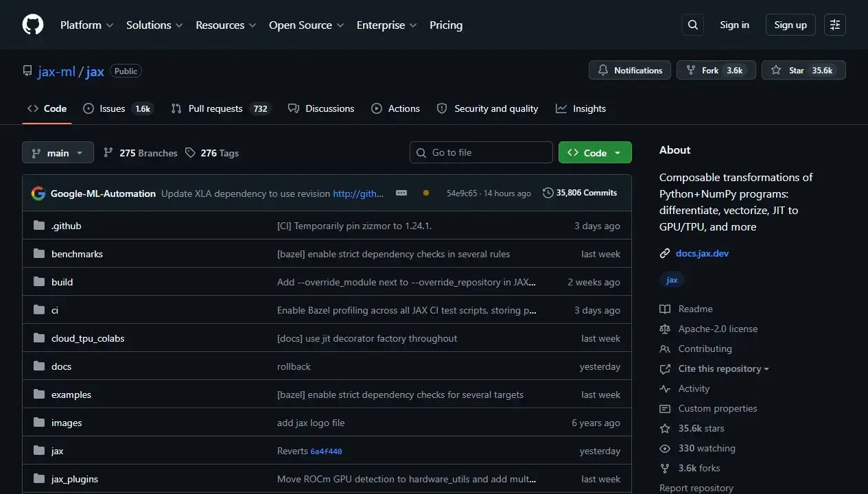Click the license scale icon
868x494 pixels.
pyautogui.click(x=664, y=329)
